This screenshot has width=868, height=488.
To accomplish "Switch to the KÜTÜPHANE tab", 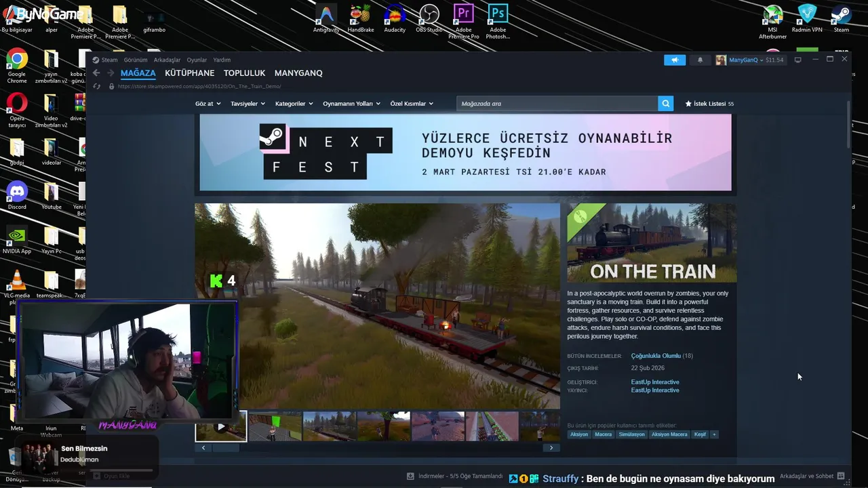I will (190, 73).
